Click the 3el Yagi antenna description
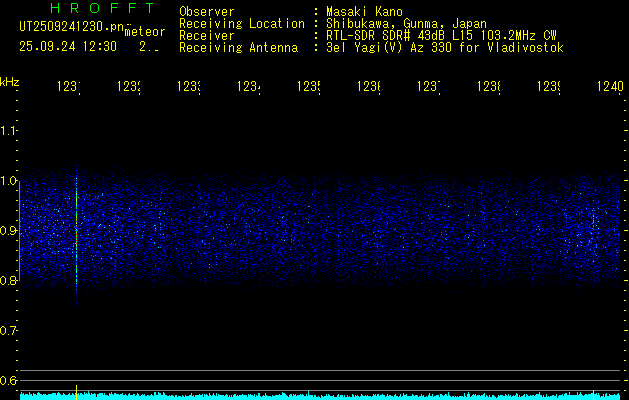Image resolution: width=629 pixels, height=400 pixels. point(445,48)
